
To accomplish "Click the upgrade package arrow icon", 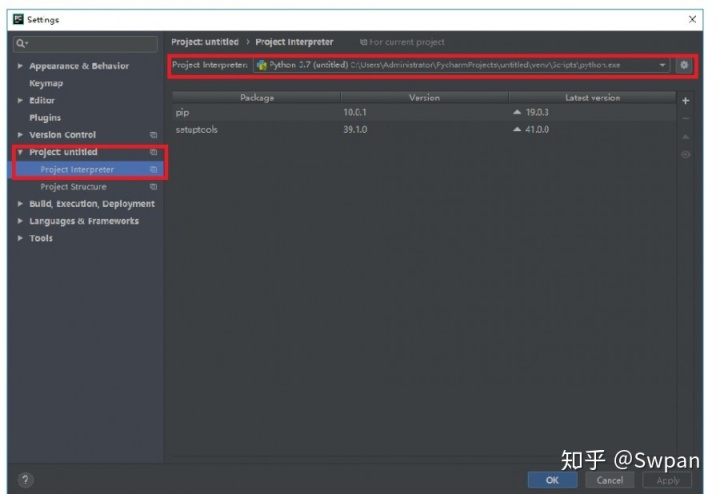I will pyautogui.click(x=686, y=136).
